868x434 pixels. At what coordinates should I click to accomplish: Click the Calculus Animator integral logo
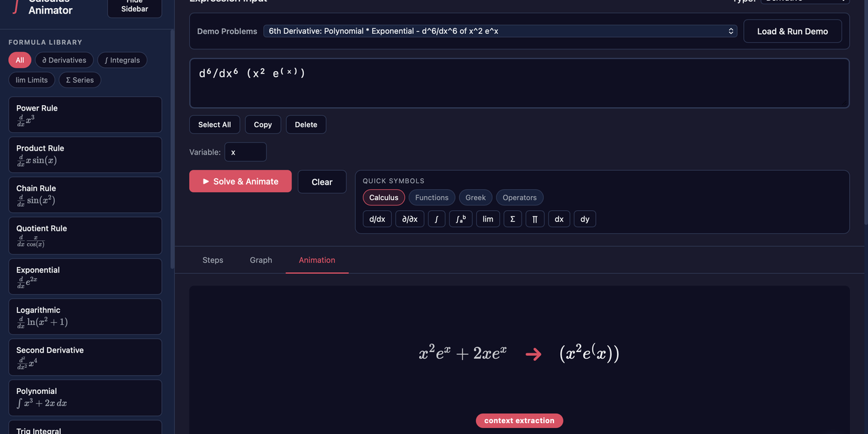tap(15, 5)
